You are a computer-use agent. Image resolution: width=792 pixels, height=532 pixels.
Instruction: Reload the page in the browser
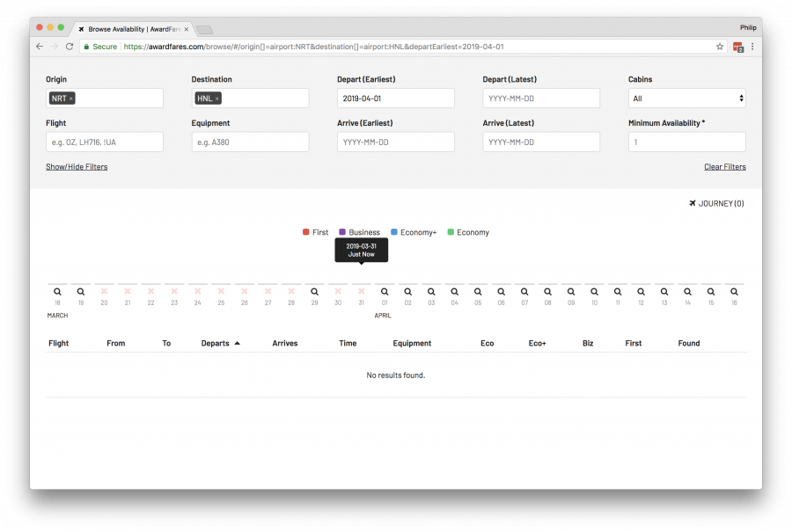70,47
